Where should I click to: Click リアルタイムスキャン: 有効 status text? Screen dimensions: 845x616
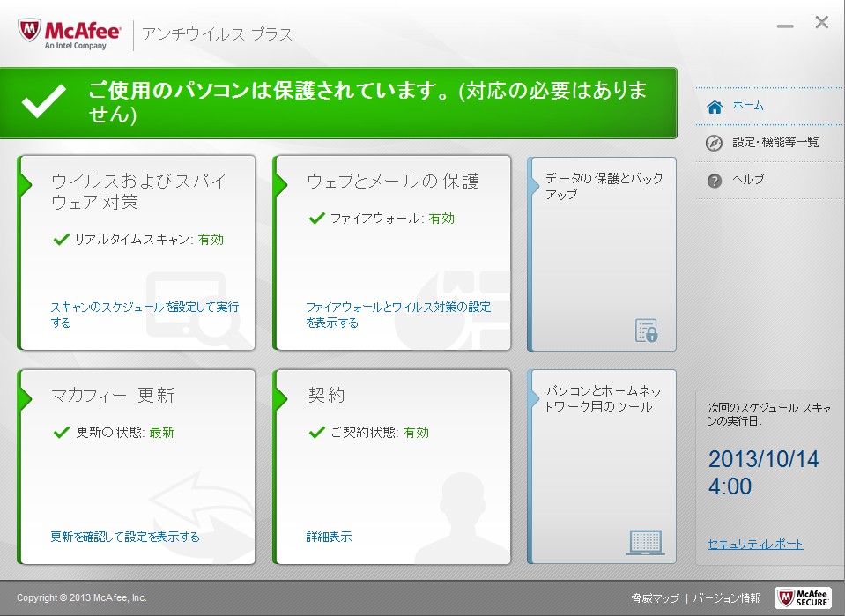click(x=149, y=240)
